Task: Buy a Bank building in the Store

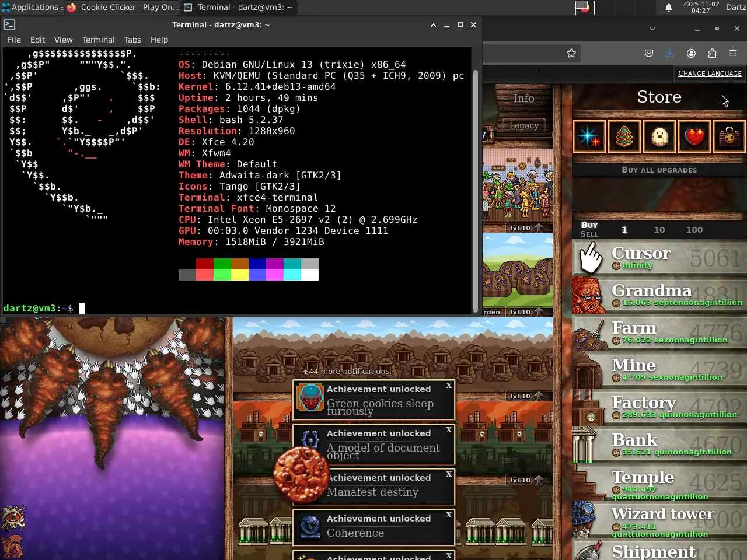Action: (659, 444)
